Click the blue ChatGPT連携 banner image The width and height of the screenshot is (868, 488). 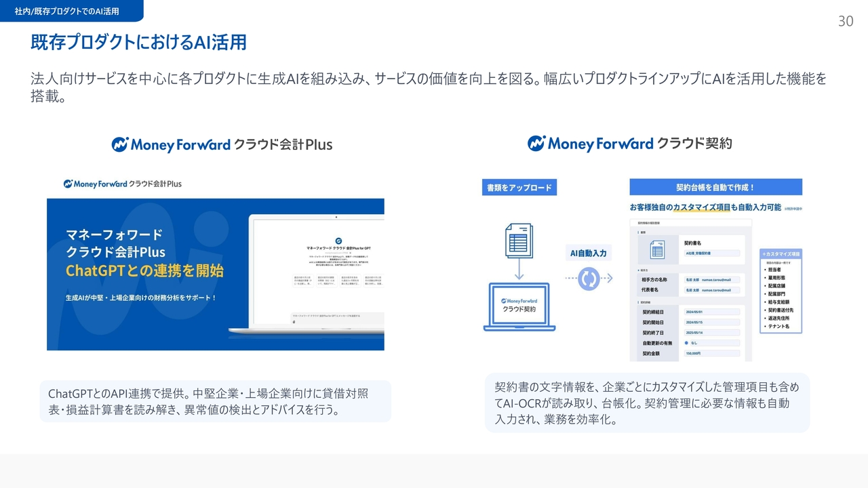[216, 274]
